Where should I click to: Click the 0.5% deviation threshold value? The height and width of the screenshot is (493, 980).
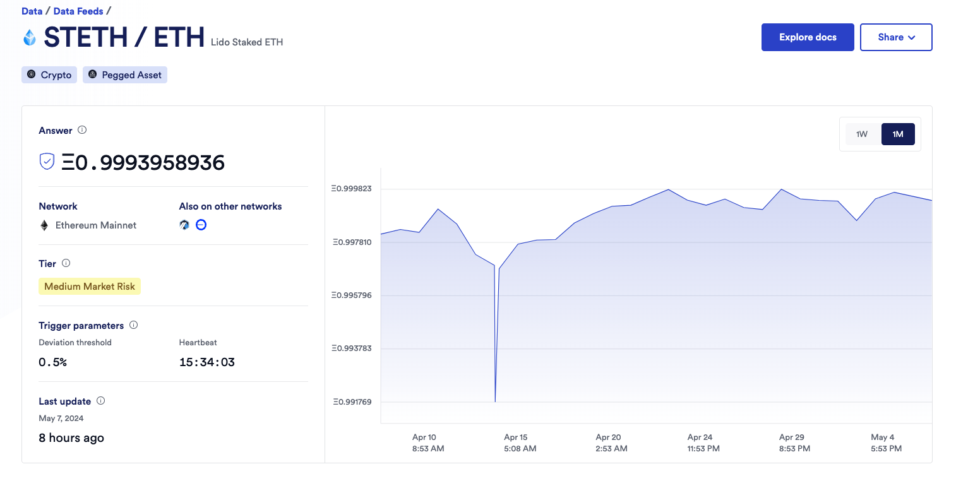[x=52, y=362]
